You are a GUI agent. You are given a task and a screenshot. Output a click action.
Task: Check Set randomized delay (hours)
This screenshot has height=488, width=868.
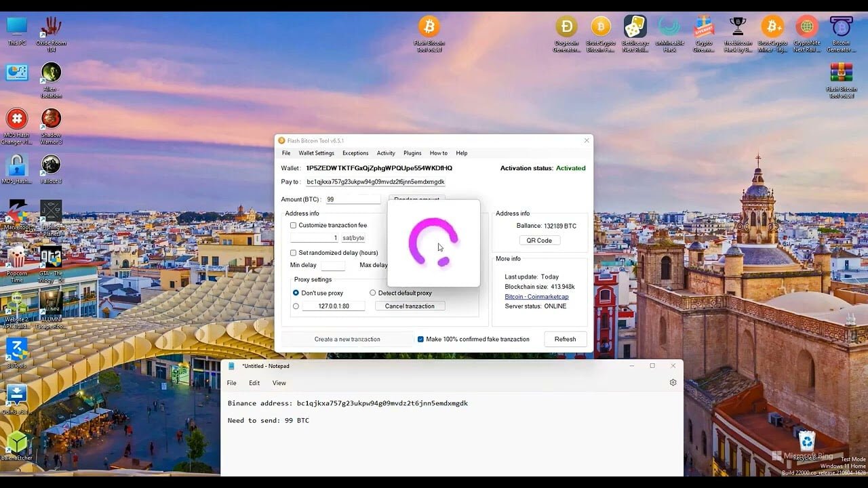point(293,252)
